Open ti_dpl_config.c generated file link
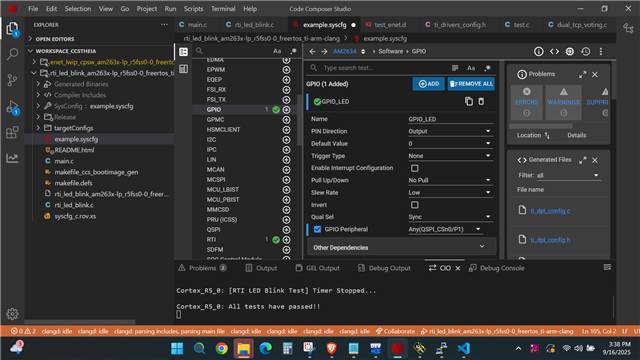 (550, 211)
